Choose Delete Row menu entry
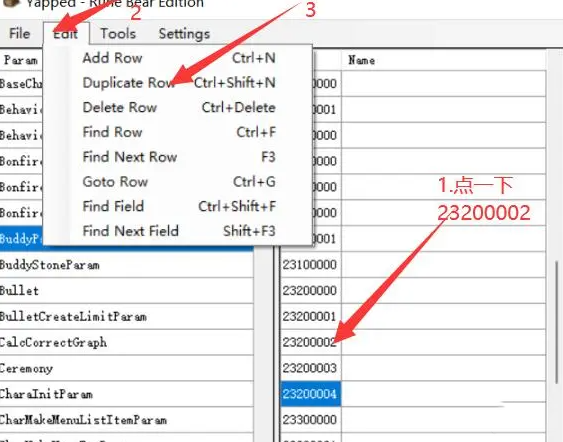The image size is (563, 442). pos(179,108)
